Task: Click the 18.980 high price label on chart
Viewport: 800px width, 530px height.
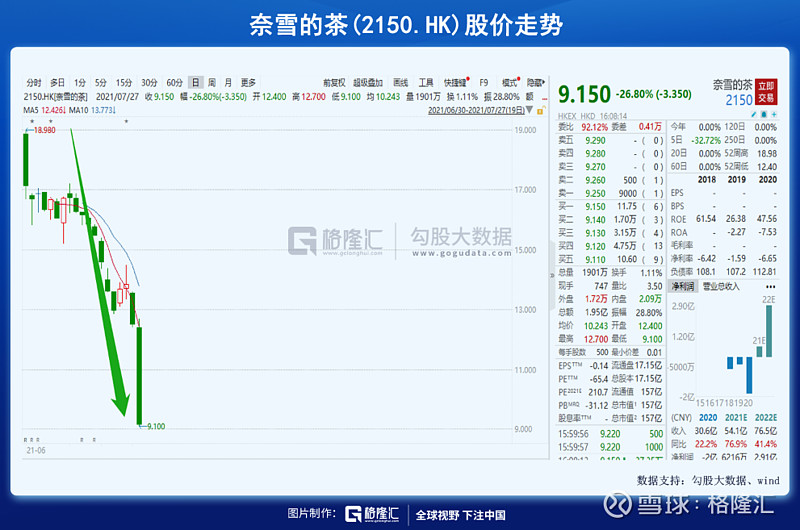Action: (44, 131)
